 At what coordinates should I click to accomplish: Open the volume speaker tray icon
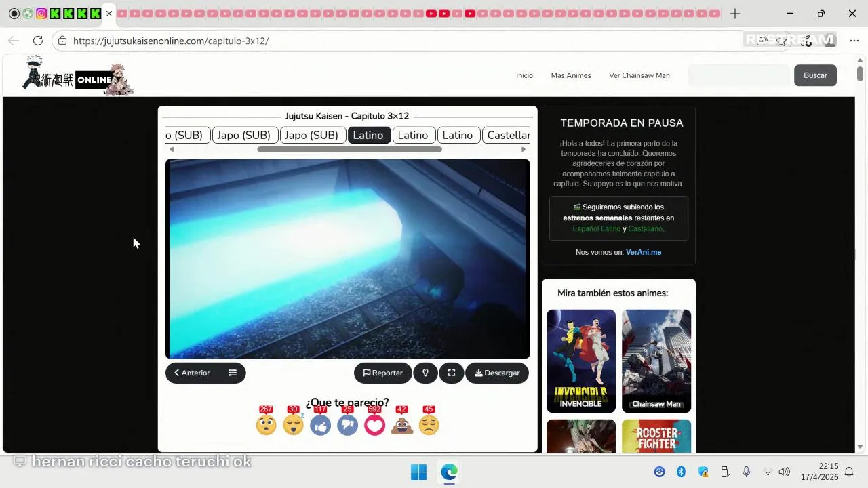point(785,472)
